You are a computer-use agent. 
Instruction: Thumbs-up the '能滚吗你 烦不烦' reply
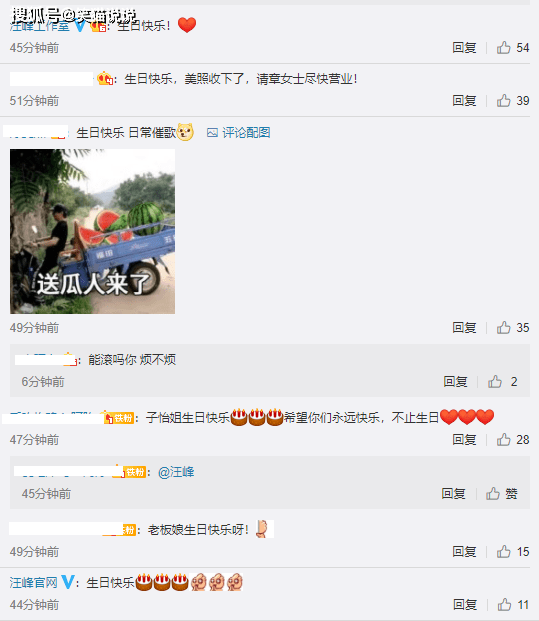click(503, 381)
